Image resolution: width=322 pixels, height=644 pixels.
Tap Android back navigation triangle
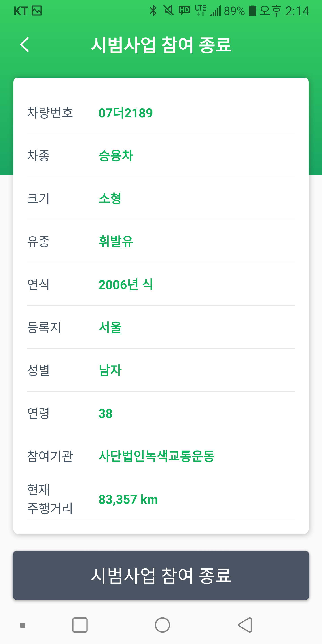pyautogui.click(x=245, y=625)
